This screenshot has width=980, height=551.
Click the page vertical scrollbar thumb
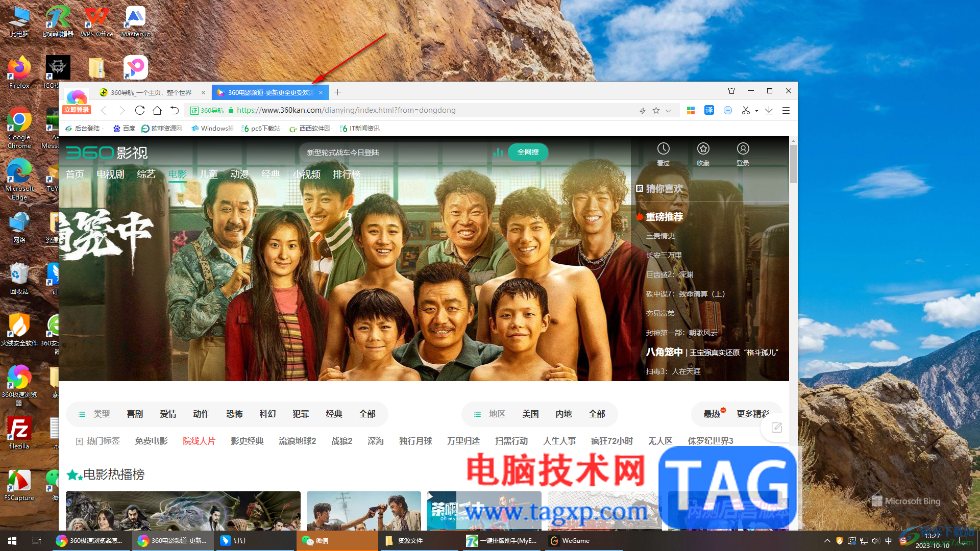click(x=793, y=163)
